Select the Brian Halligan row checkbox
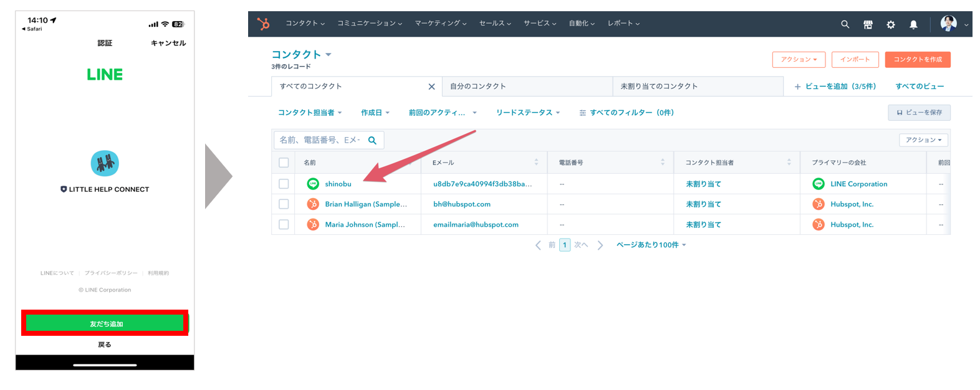Viewport: 980px width, 390px height. click(284, 204)
